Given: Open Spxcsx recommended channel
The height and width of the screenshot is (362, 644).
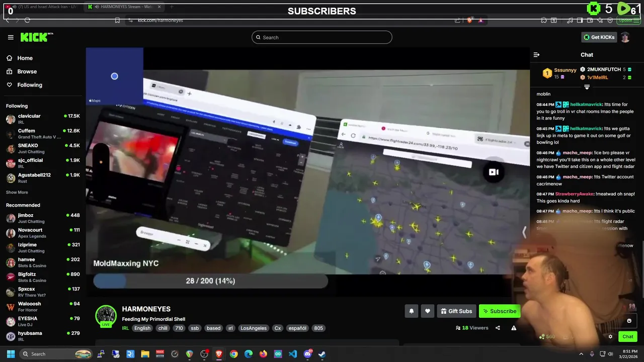Looking at the screenshot, I should click(43, 292).
